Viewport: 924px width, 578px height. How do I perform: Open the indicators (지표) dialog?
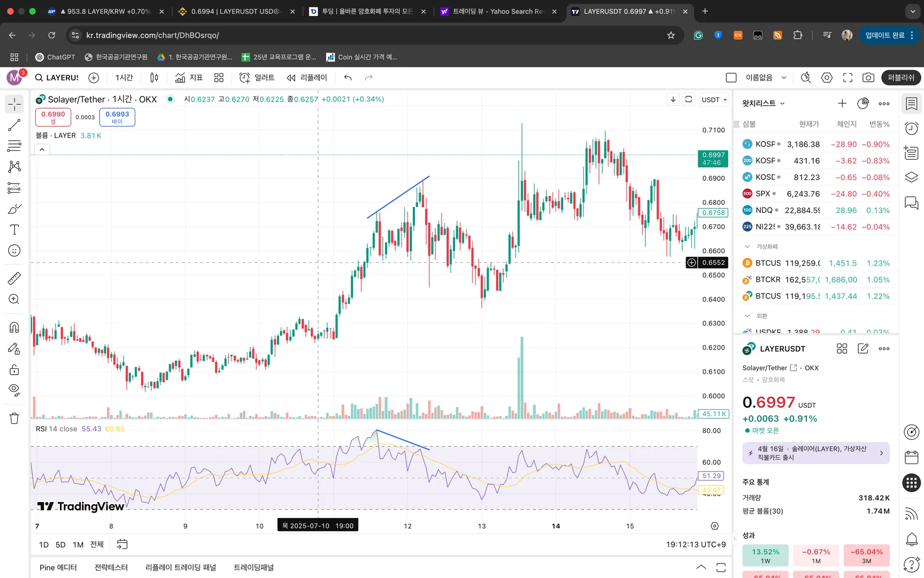(x=189, y=78)
